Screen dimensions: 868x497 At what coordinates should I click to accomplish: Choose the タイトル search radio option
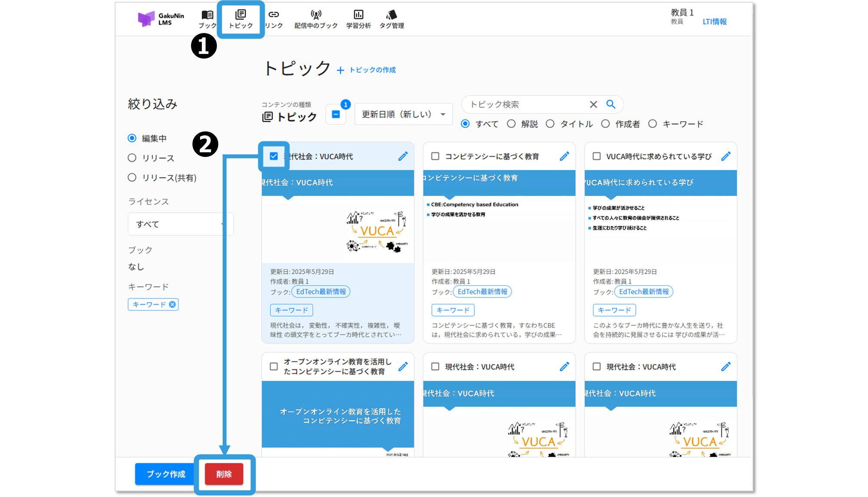550,124
